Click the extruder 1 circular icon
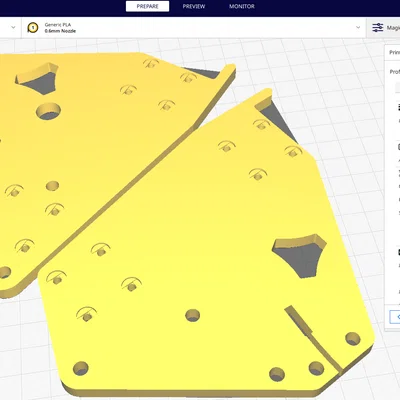Image resolution: width=400 pixels, height=400 pixels. [x=33, y=28]
